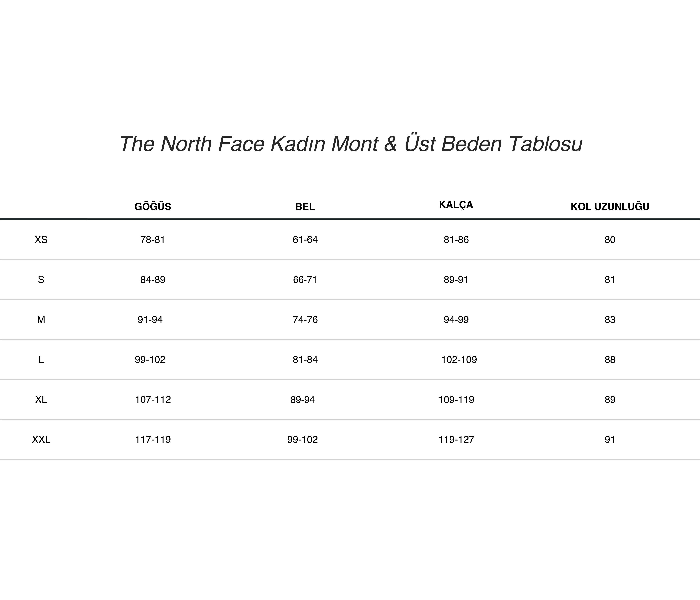The height and width of the screenshot is (600, 700).
Task: Click the 102-109 hip value for L
Action: (x=459, y=359)
